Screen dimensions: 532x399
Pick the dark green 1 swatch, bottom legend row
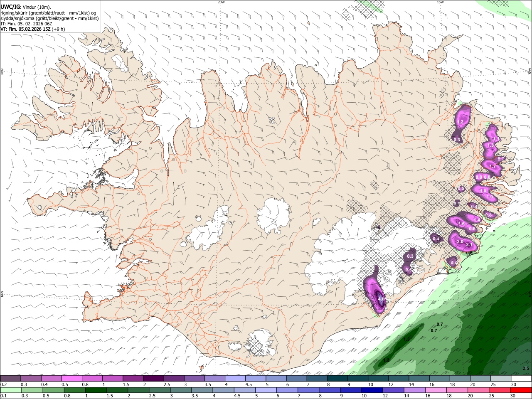96,390
